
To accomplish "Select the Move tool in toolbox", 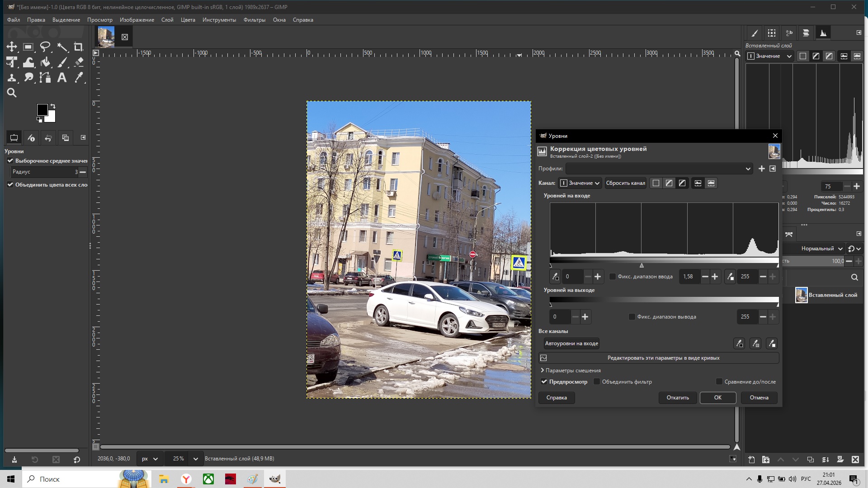I will click(12, 47).
